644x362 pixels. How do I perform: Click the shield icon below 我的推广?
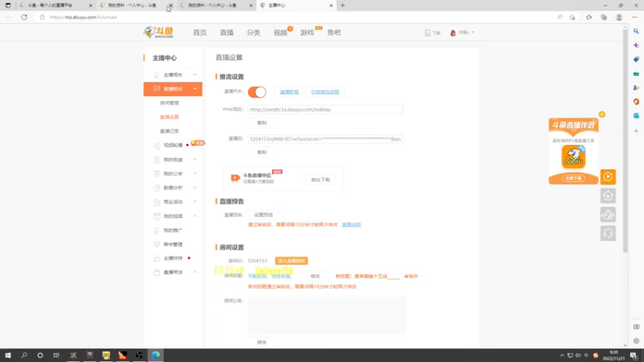156,245
